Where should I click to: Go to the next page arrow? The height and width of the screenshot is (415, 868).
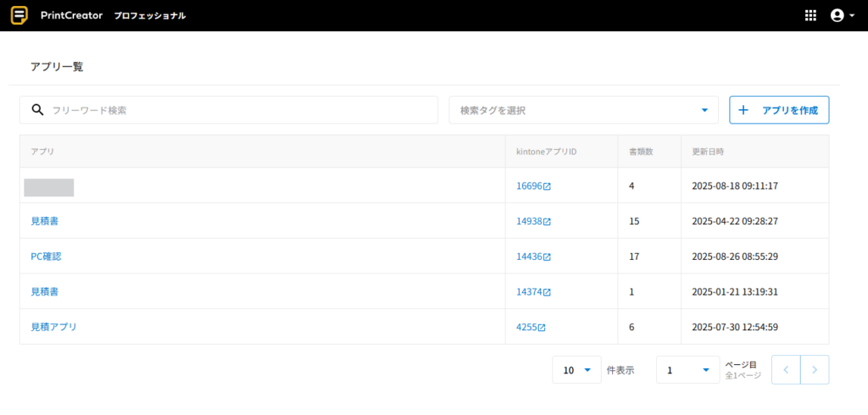[815, 370]
